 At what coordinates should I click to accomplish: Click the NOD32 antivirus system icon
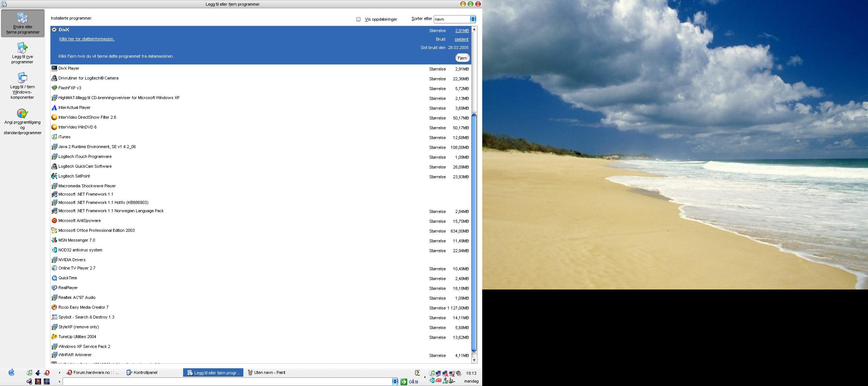click(x=54, y=250)
